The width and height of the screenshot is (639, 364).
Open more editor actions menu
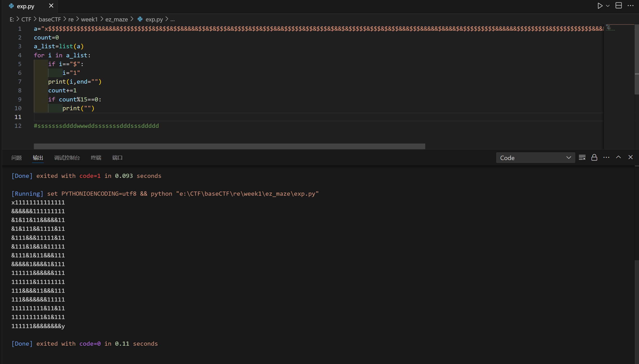coord(631,5)
